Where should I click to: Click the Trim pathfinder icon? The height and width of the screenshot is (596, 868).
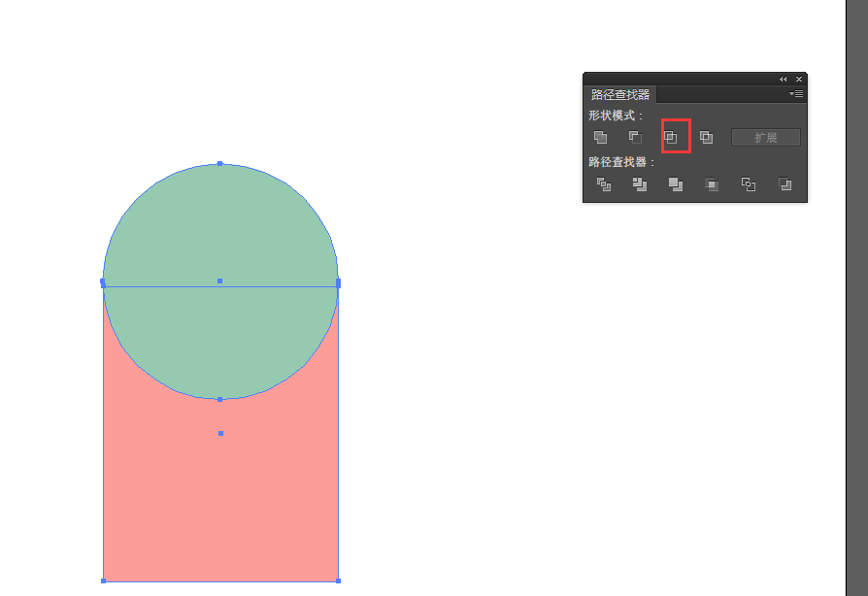click(638, 183)
